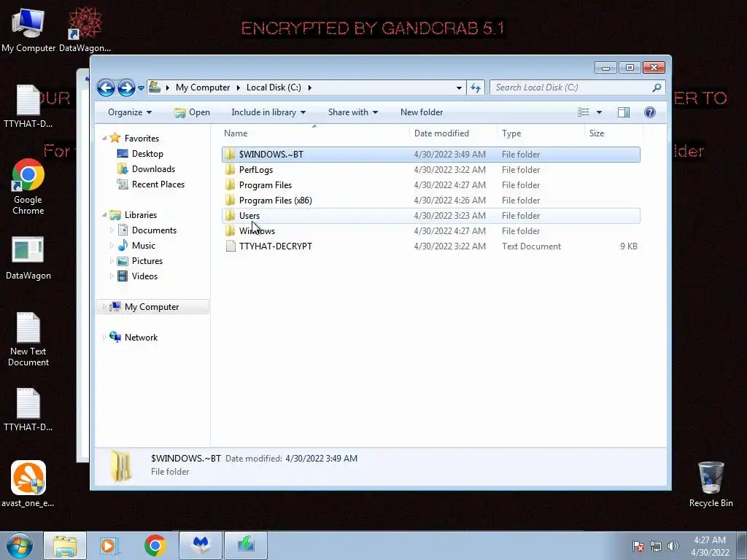Open the Share with menu
Screen dimensions: 747x560
[352, 112]
